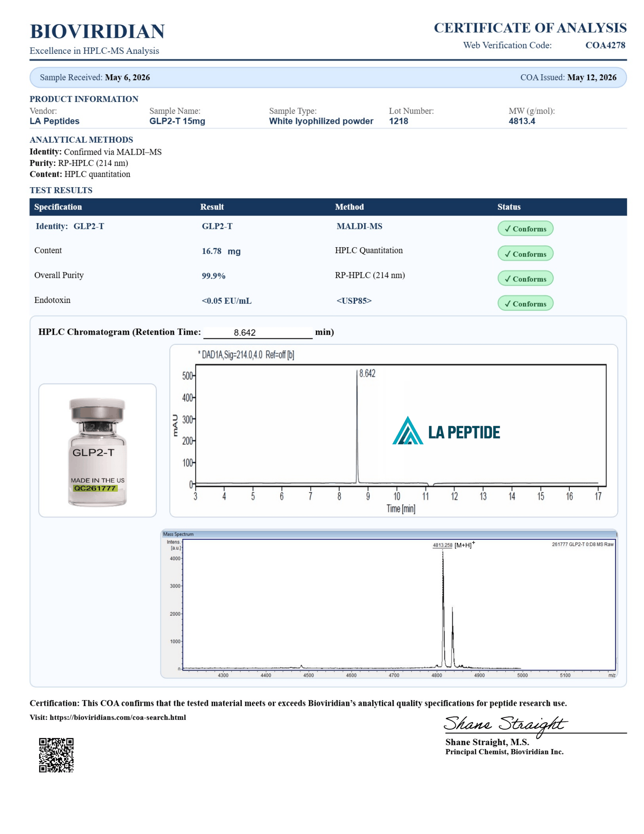Select the tagline 'Excellence in HPLC-MS Analysis'
Image resolution: width=644 pixels, height=834 pixels.
[x=94, y=51]
